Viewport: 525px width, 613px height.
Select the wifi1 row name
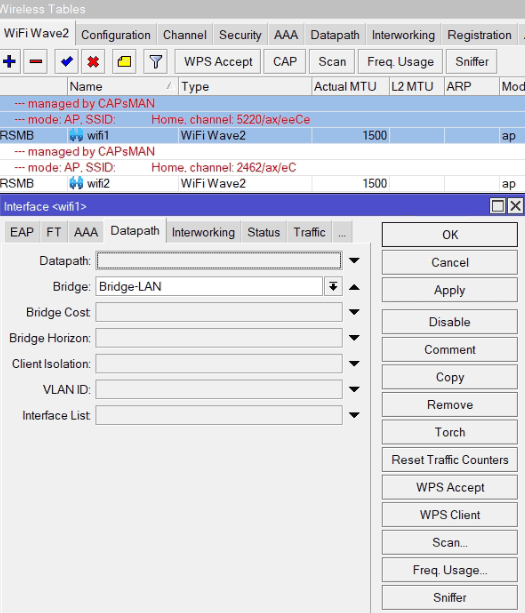click(x=98, y=136)
